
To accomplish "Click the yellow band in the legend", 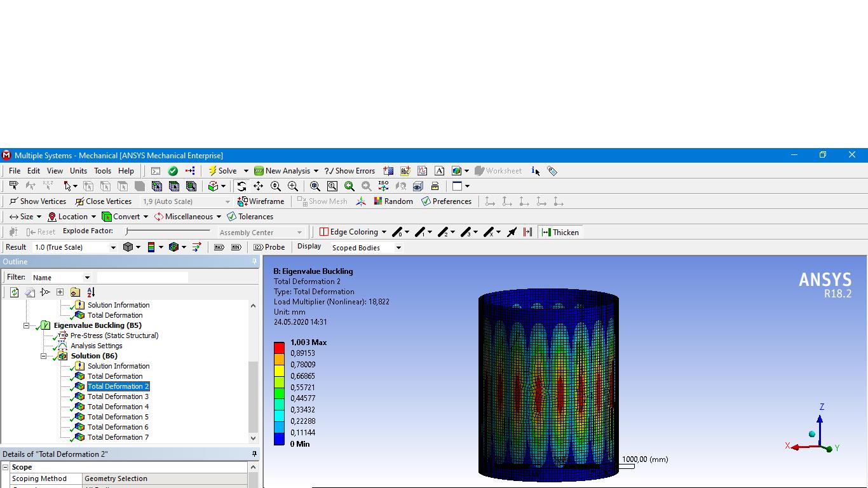I will coord(279,370).
